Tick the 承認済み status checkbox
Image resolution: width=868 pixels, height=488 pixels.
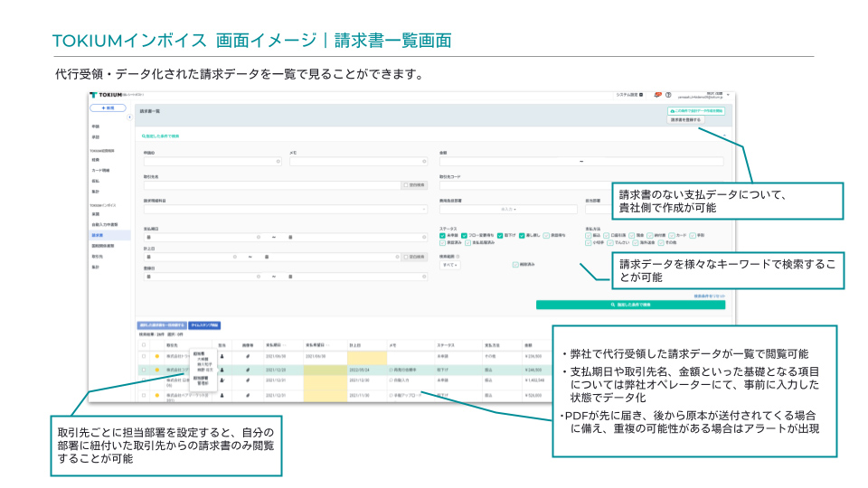442,242
